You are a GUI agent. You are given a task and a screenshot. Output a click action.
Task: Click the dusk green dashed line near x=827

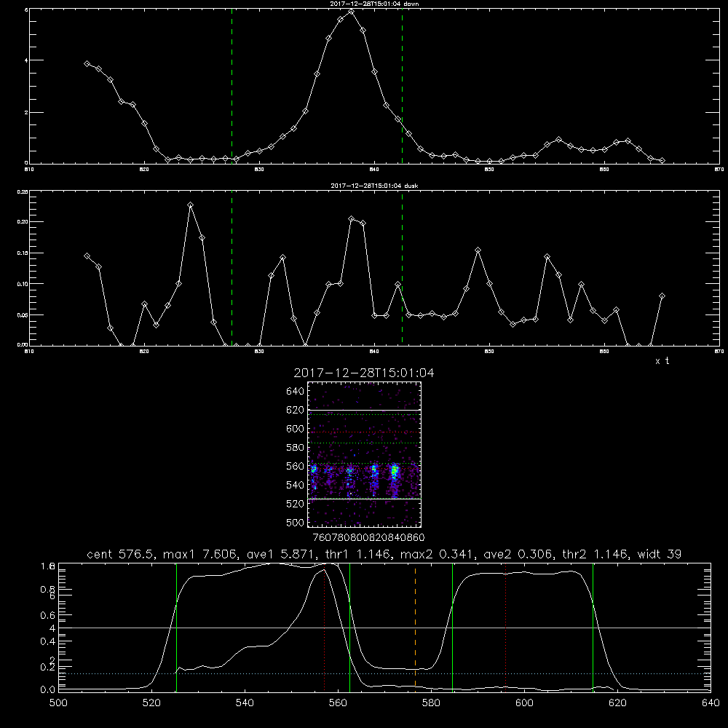(x=232, y=268)
